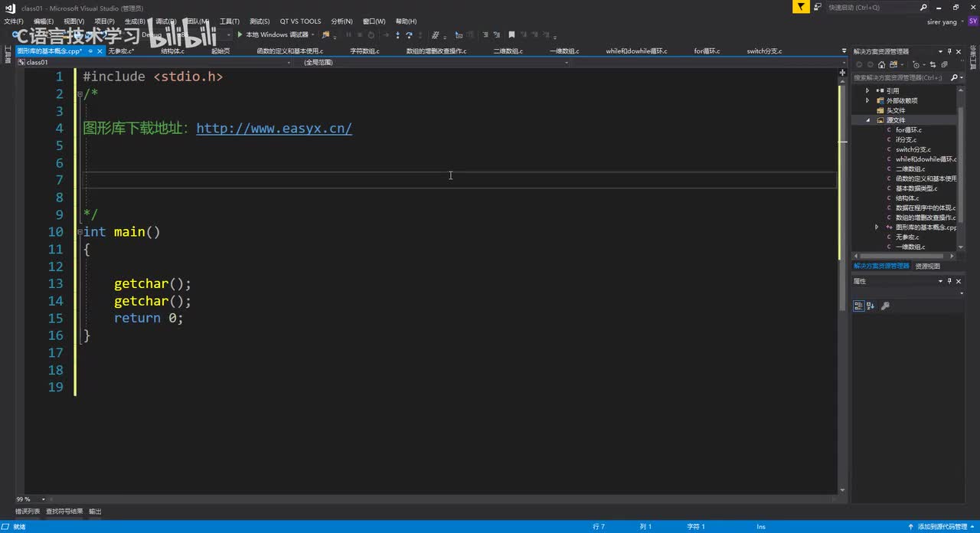Click the Visual Studio logo icon
The height and width of the screenshot is (533, 980).
click(x=10, y=8)
